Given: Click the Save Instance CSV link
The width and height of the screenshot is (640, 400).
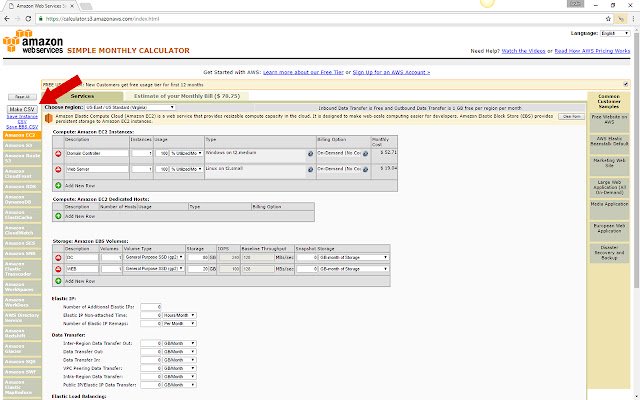Looking at the screenshot, I should pos(22,119).
